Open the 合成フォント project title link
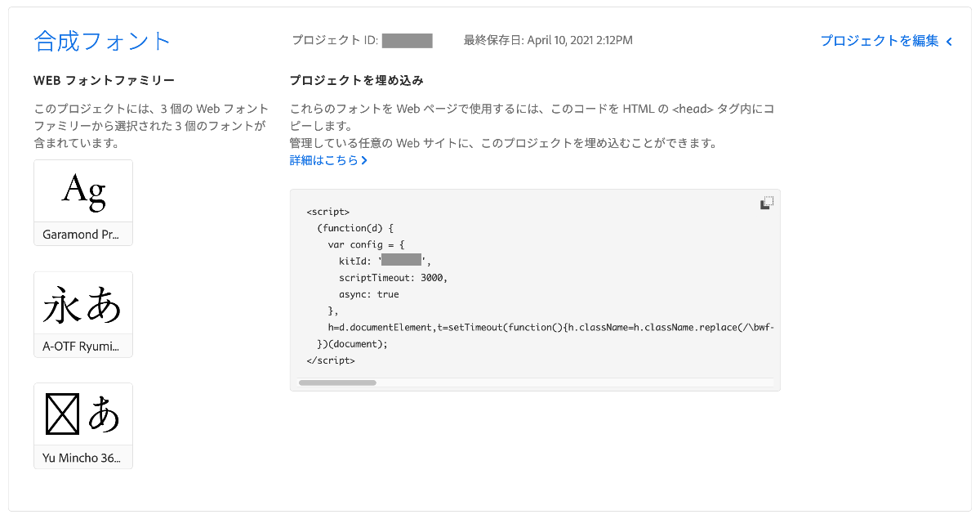The width and height of the screenshot is (980, 519). (x=103, y=41)
